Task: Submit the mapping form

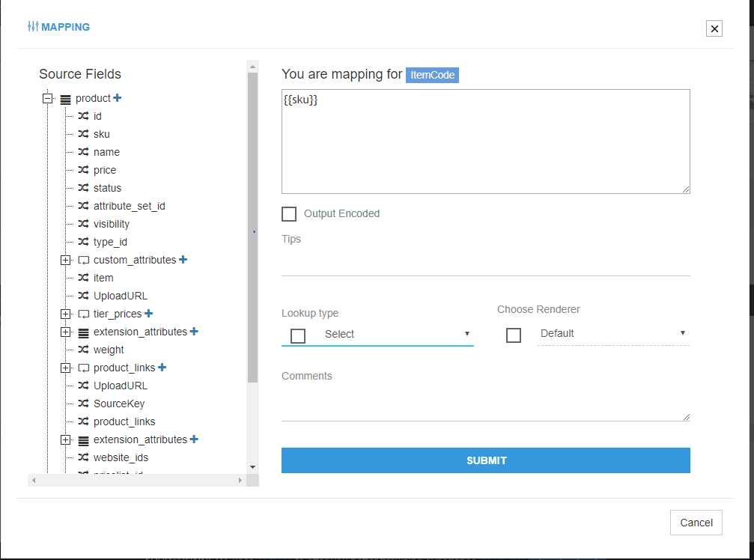Action: tap(485, 460)
